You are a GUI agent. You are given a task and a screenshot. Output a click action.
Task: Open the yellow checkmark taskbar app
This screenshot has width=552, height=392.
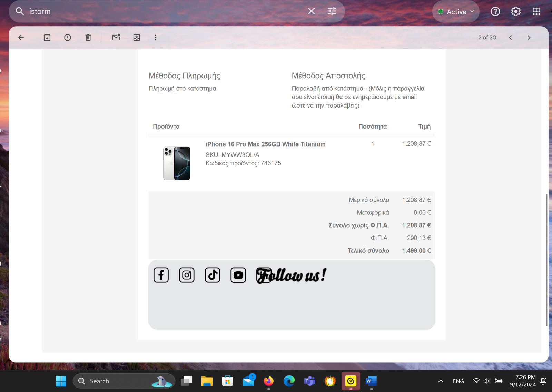pos(351,381)
